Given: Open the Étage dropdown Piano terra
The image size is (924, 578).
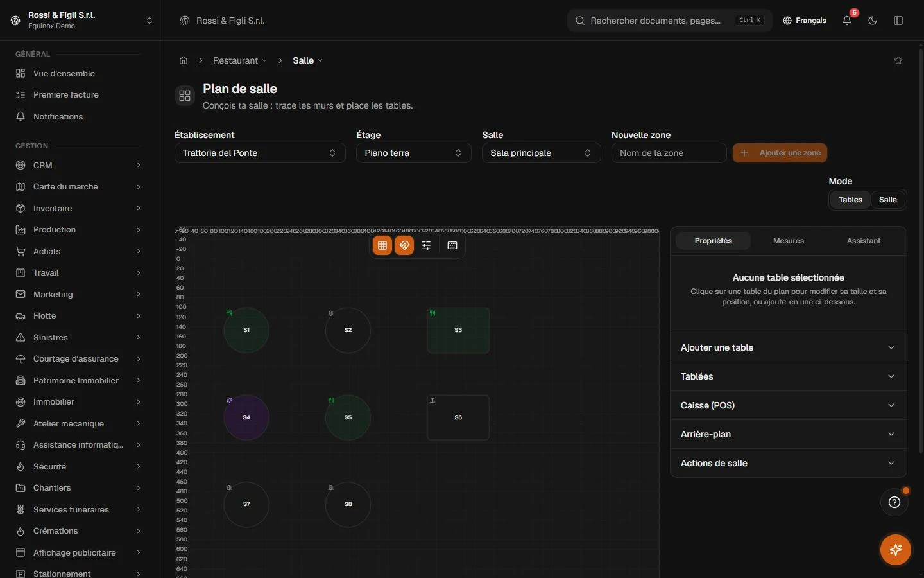Looking at the screenshot, I should click(414, 153).
